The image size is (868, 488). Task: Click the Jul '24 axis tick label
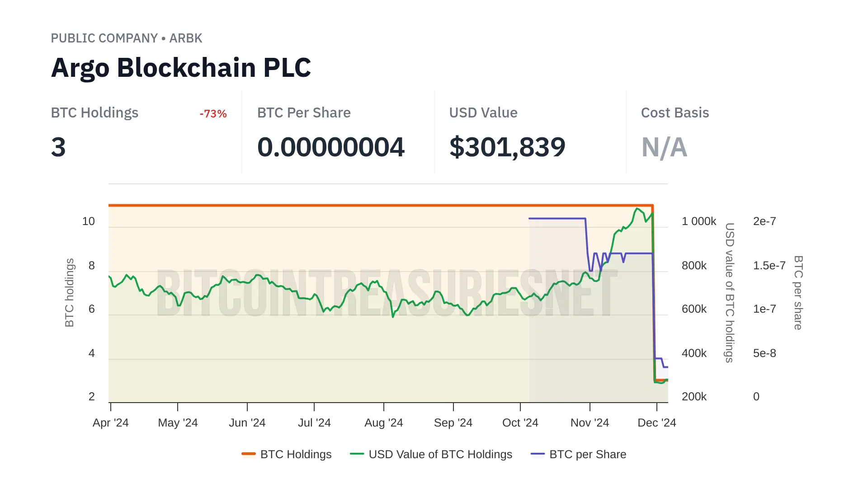pos(314,423)
